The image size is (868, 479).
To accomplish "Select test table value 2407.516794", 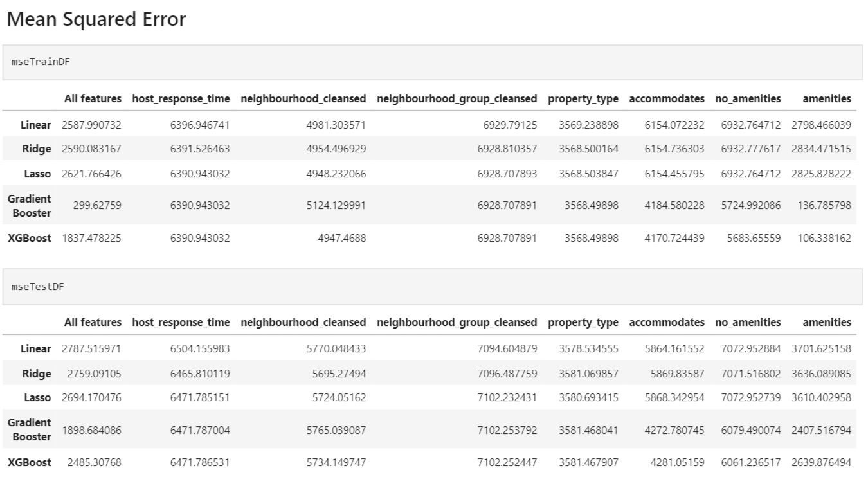I will point(822,429).
